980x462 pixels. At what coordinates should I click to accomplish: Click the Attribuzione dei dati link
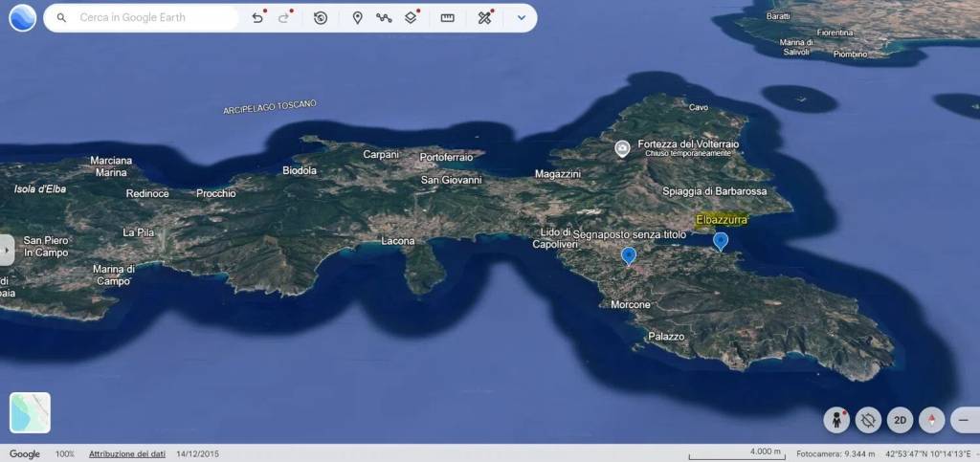point(127,453)
